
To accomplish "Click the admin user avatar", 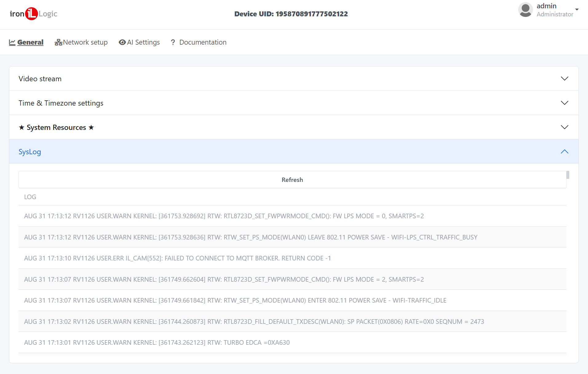I will 525,10.
